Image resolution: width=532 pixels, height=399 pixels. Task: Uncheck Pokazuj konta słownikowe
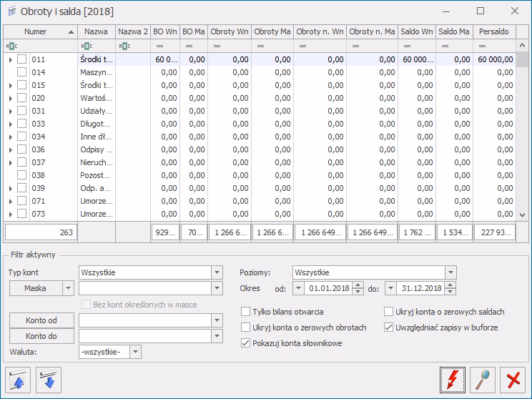tap(247, 343)
